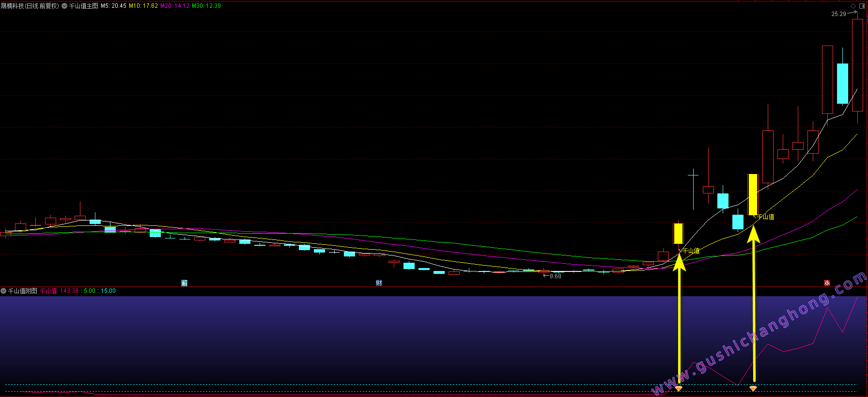Click the cyan 15.00 value in sub-chart header

[108, 291]
